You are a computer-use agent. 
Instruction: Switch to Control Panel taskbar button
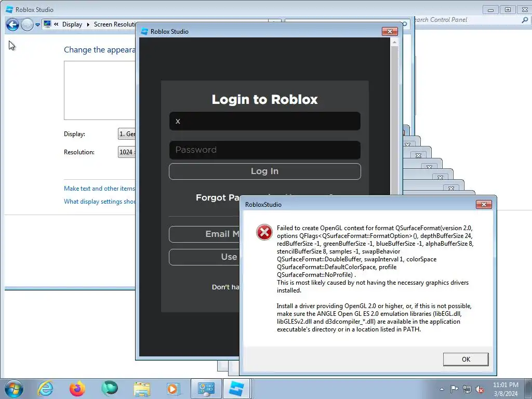click(x=206, y=389)
